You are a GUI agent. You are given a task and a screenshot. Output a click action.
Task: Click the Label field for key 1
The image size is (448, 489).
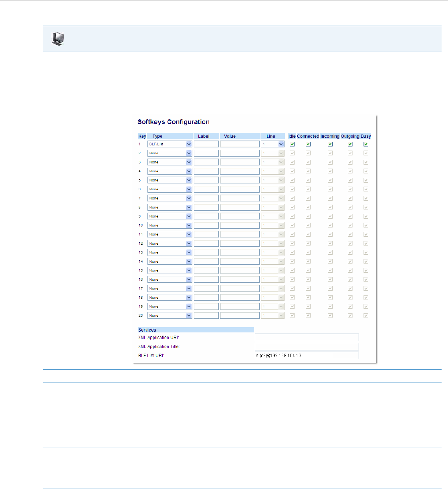pyautogui.click(x=206, y=144)
